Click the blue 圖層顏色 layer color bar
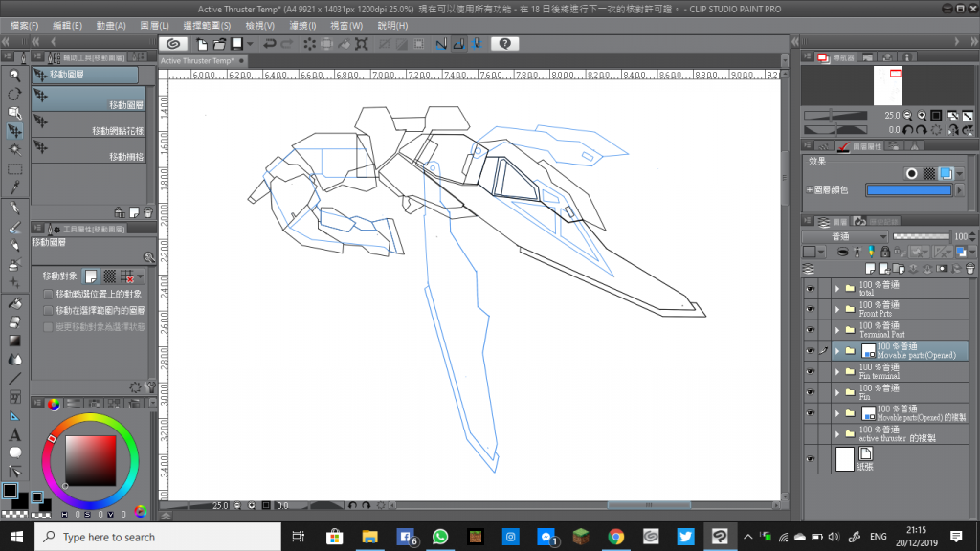This screenshot has width=980, height=551. [x=908, y=190]
